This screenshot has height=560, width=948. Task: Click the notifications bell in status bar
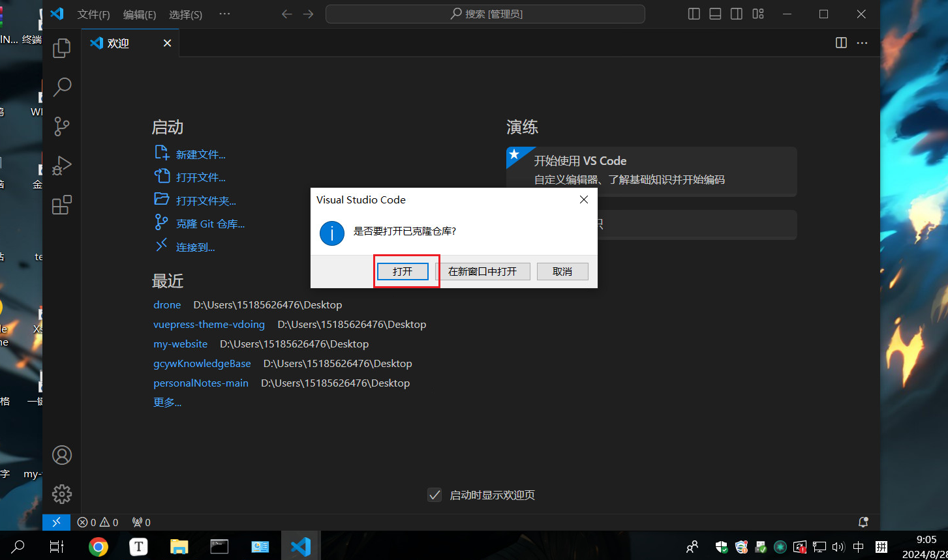[863, 522]
